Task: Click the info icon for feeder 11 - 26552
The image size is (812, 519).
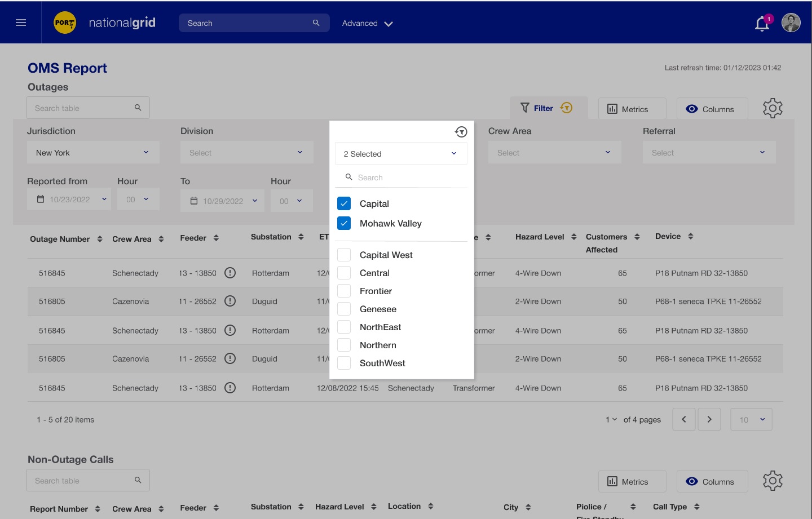Action: click(x=230, y=301)
